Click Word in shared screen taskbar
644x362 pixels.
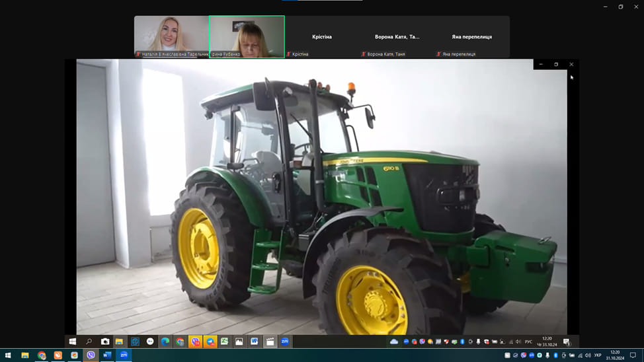click(x=255, y=342)
